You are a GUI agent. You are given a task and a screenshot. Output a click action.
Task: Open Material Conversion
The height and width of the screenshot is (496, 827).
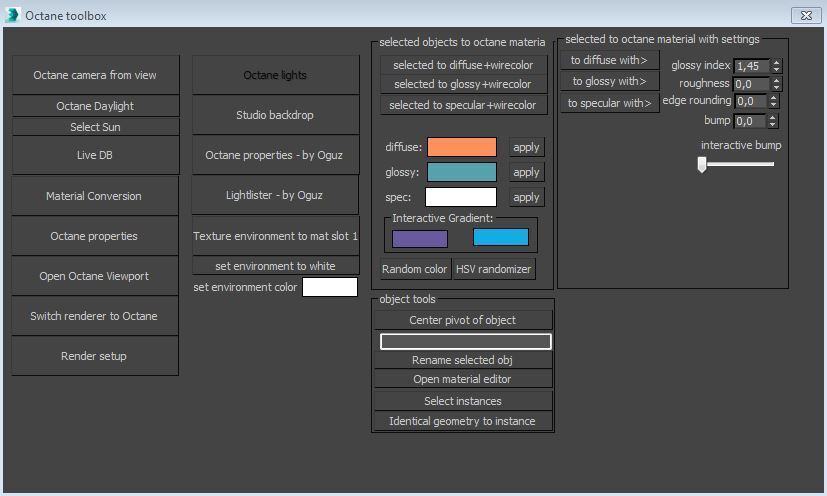click(95, 196)
